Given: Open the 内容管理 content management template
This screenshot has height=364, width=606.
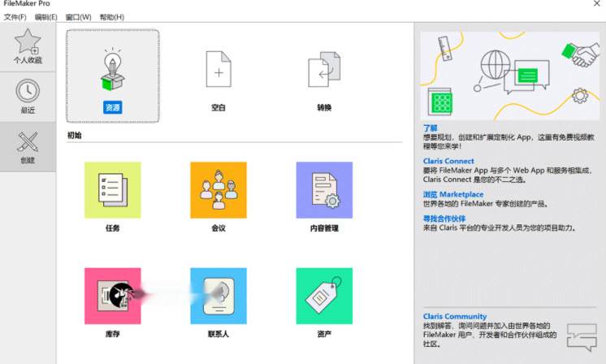Looking at the screenshot, I should (x=324, y=190).
